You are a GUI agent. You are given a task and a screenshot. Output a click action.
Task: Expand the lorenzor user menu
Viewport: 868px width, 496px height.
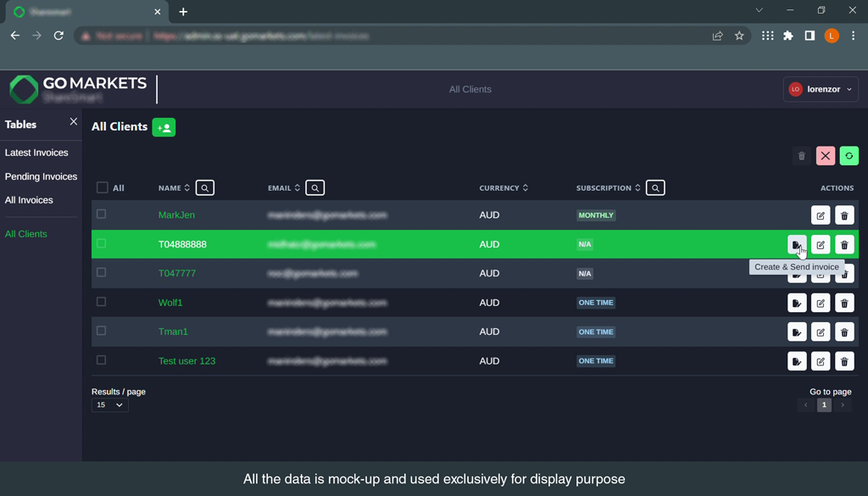(x=821, y=89)
